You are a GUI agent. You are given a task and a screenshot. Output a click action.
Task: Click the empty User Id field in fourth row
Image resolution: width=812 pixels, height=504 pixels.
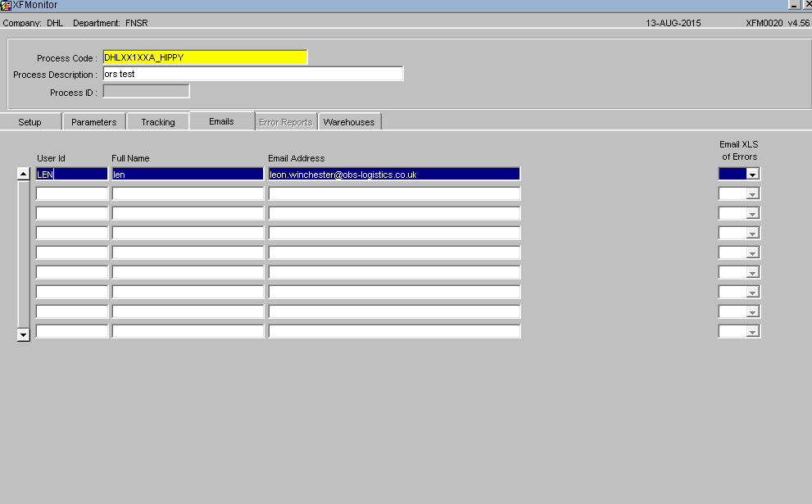coord(71,233)
